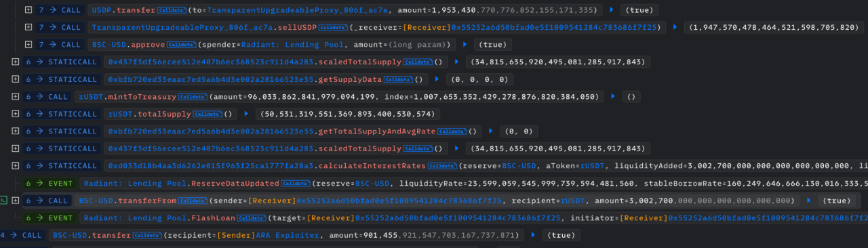Open the rUSDT.totalSupply function link

point(150,114)
